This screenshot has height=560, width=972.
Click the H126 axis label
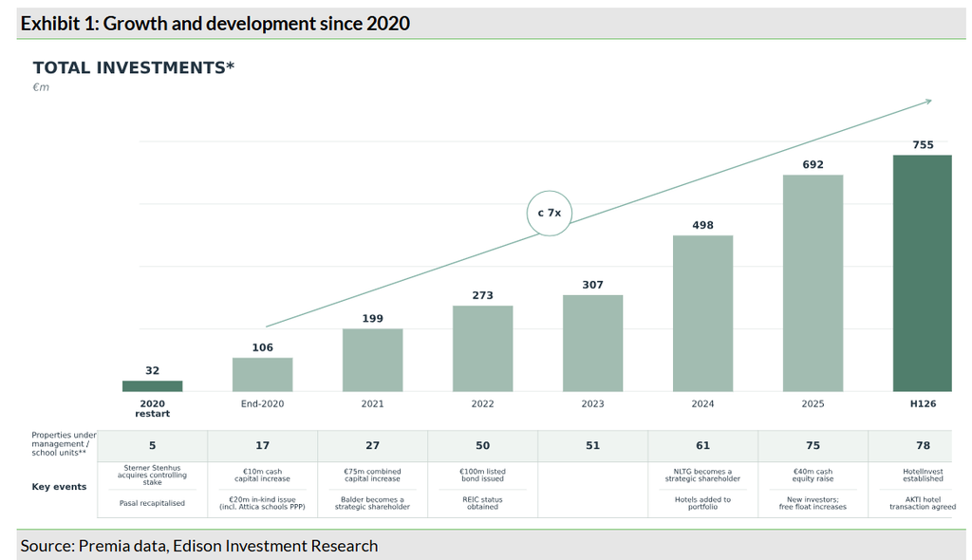(x=923, y=403)
